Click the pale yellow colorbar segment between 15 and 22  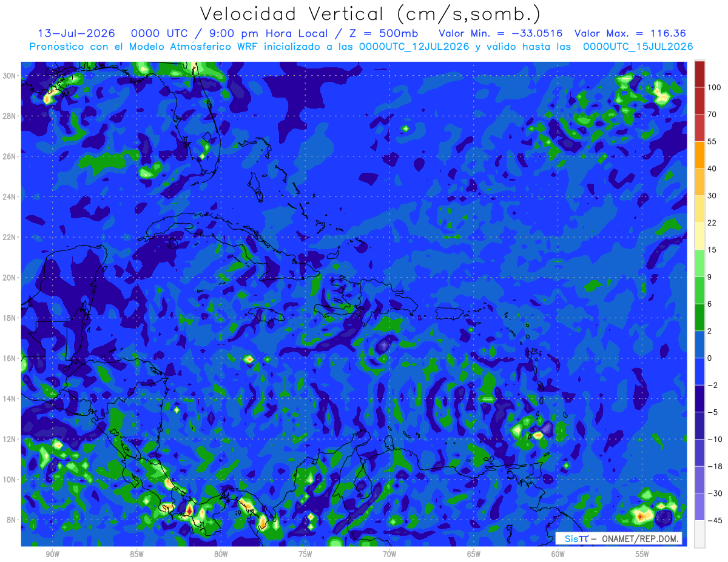pos(699,236)
